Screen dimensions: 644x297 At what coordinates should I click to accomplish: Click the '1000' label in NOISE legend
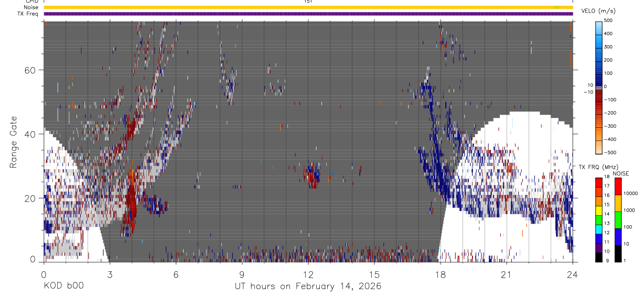click(x=629, y=210)
